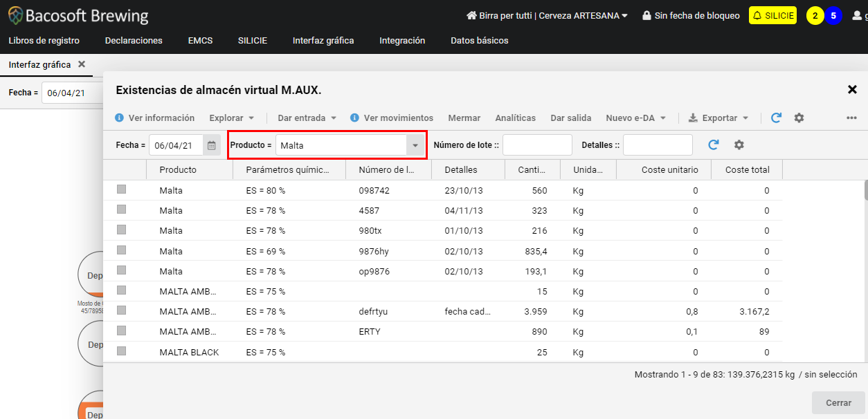Screen dimensions: 868x419
Task: Click the gear icon in the filter row
Action: (739, 145)
